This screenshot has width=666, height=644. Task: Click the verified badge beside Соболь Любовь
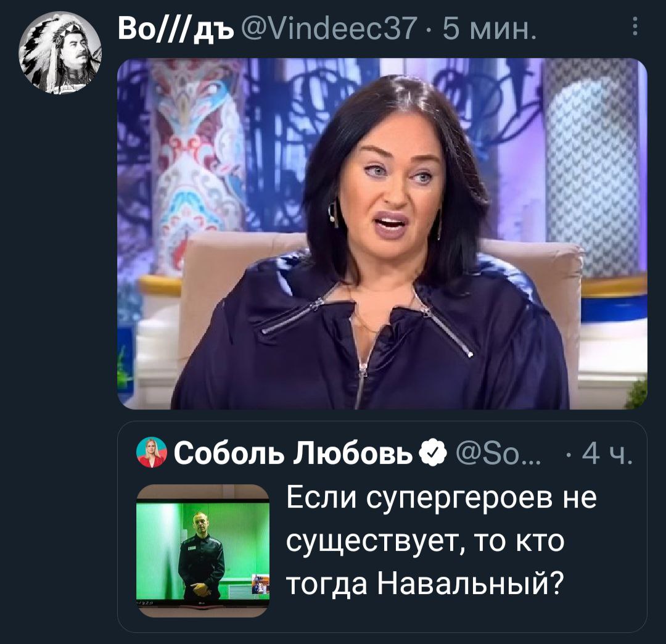pos(434,452)
